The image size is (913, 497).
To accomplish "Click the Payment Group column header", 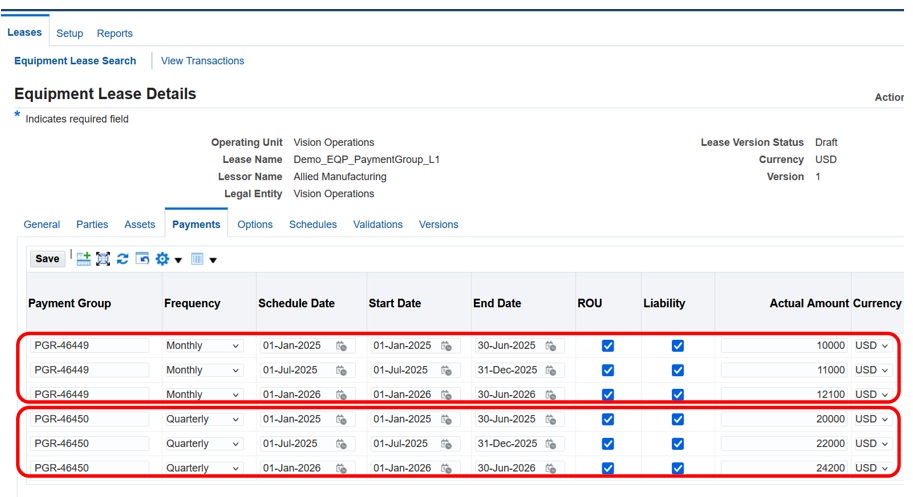I will pos(70,303).
